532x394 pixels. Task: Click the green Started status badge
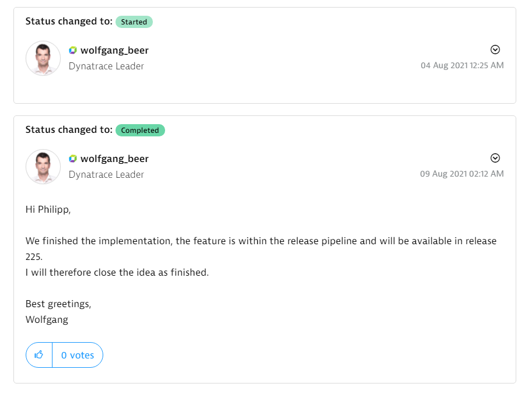134,22
